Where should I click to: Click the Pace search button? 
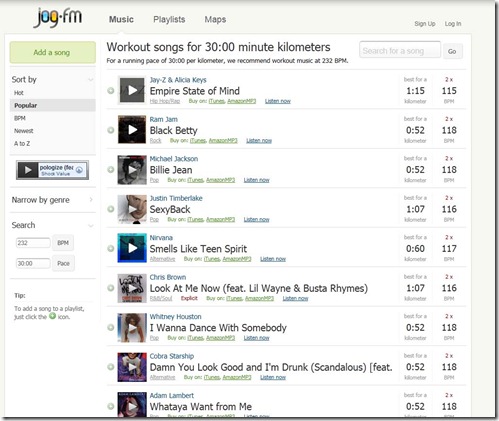63,263
